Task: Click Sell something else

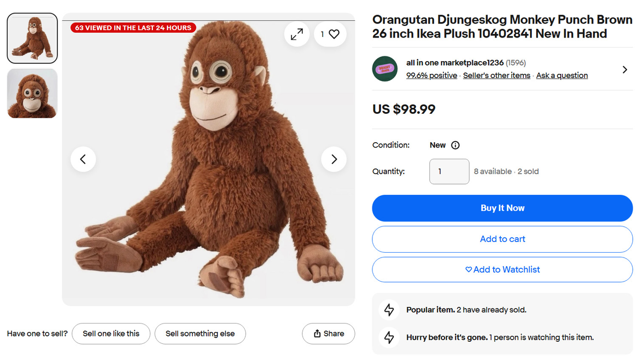Action: [200, 334]
